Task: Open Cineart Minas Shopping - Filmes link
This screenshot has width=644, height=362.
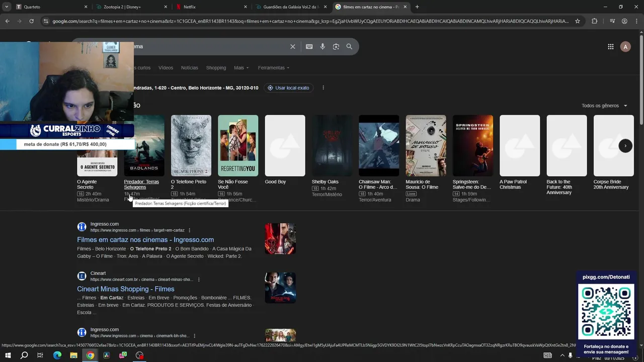Action: click(x=126, y=289)
